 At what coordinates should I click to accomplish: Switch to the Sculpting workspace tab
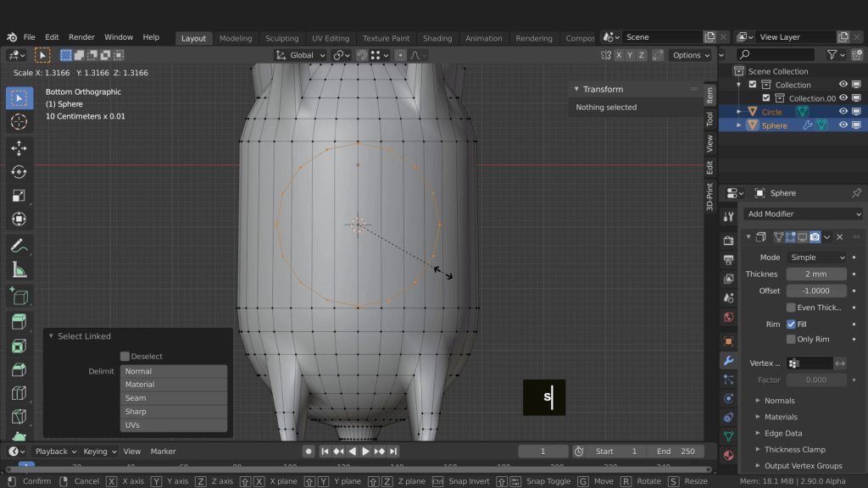[x=281, y=38]
